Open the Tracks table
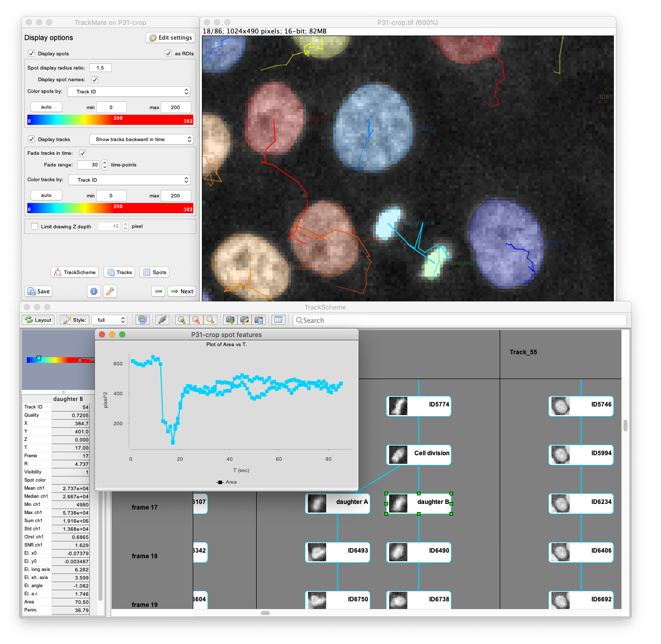 (x=119, y=272)
